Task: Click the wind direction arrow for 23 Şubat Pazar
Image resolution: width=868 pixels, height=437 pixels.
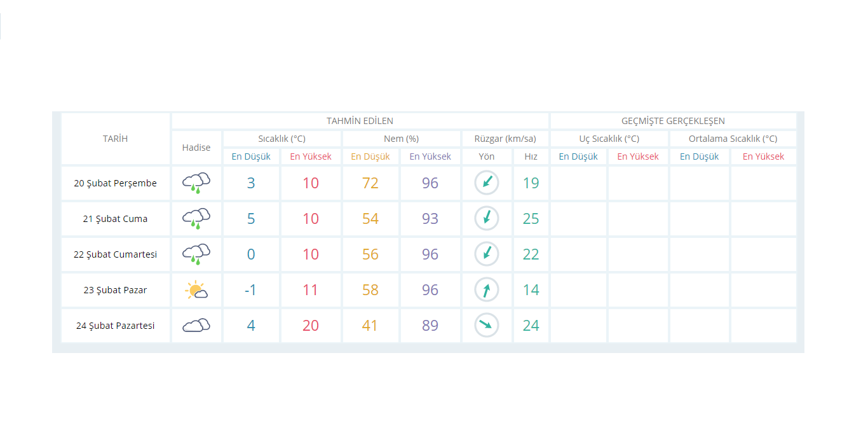Action: [x=487, y=290]
